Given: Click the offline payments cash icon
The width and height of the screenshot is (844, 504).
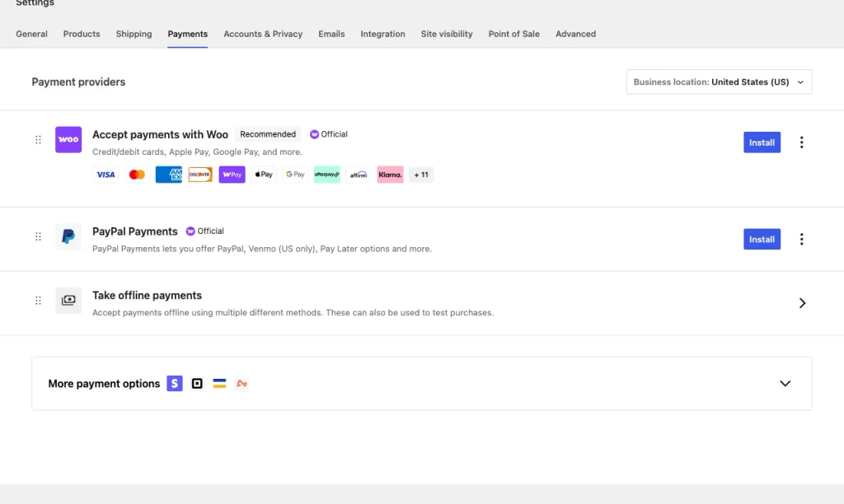Looking at the screenshot, I should pos(68,300).
